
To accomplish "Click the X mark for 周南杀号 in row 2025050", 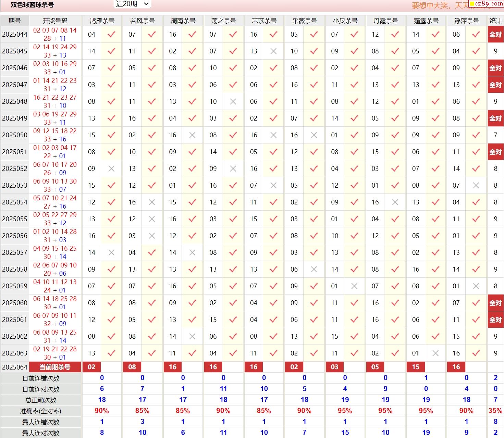I will [192, 135].
